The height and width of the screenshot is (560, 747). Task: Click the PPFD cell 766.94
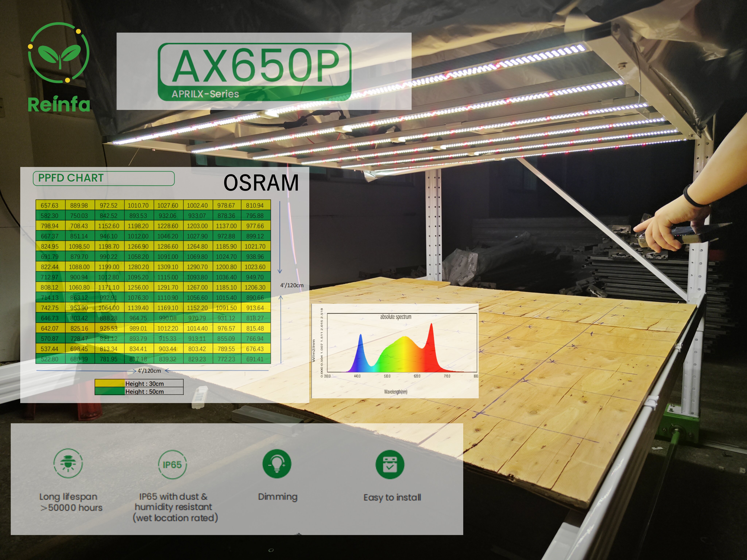click(256, 338)
